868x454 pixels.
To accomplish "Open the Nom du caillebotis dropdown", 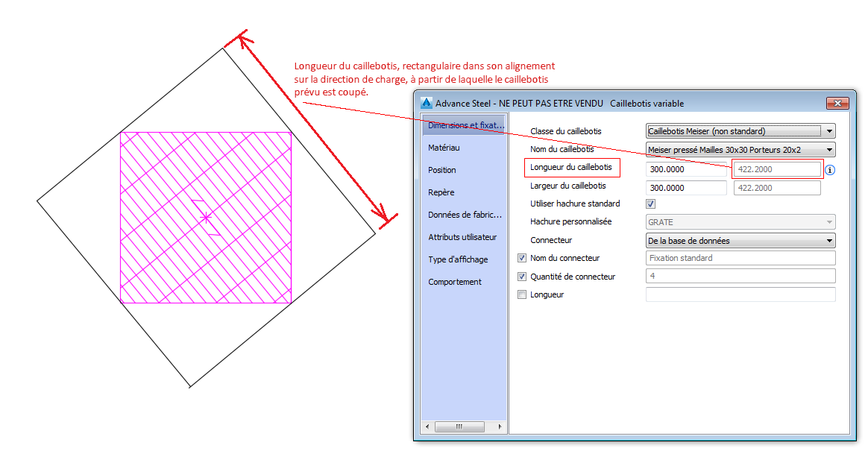I will (x=740, y=150).
